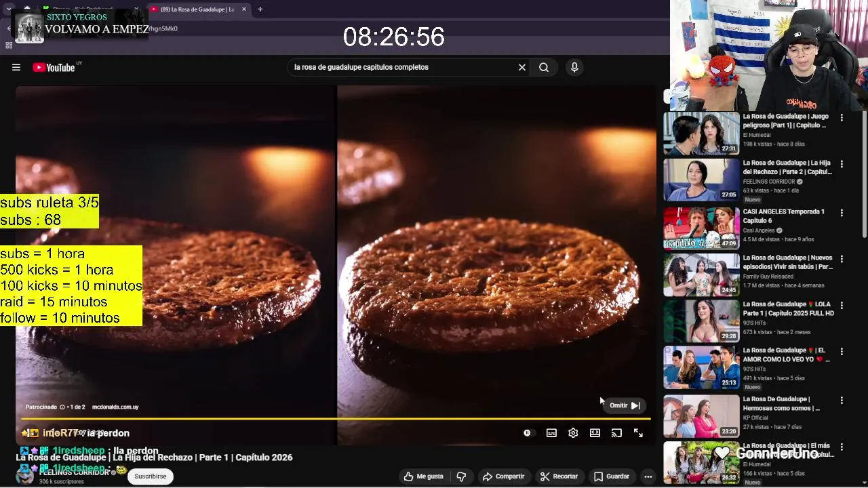Viewport: 868px width, 488px height.
Task: Open options menu for Vivir sin tabús video
Action: coord(842,259)
